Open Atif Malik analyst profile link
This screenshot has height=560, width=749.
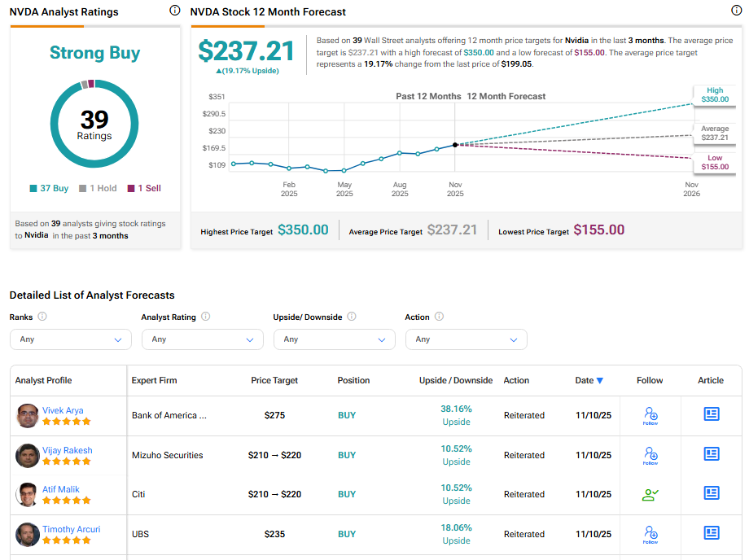point(61,489)
